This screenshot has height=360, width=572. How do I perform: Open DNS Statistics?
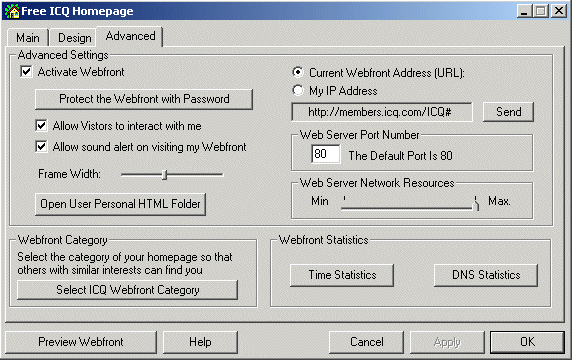pyautogui.click(x=486, y=275)
